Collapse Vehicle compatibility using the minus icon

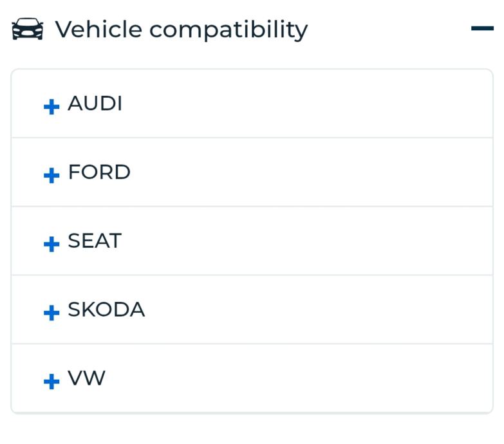point(482,28)
